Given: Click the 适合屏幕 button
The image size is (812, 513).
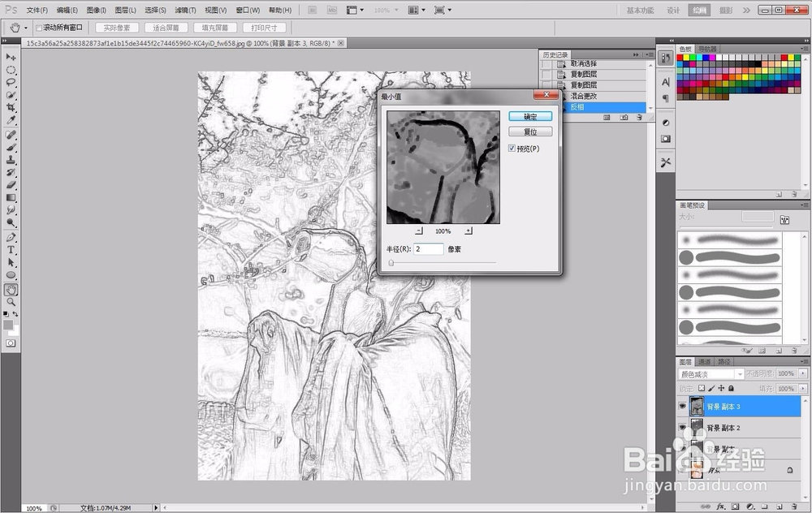Looking at the screenshot, I should (x=166, y=28).
